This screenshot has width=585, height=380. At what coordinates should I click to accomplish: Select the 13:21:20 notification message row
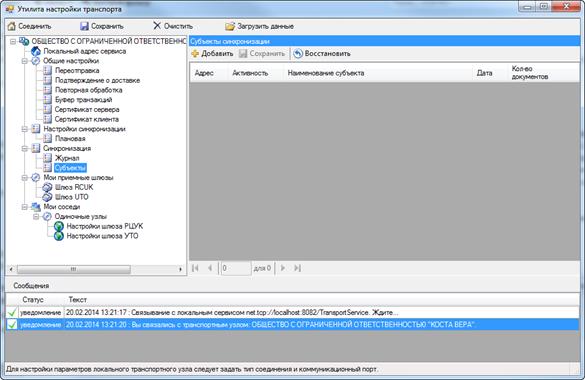point(292,325)
